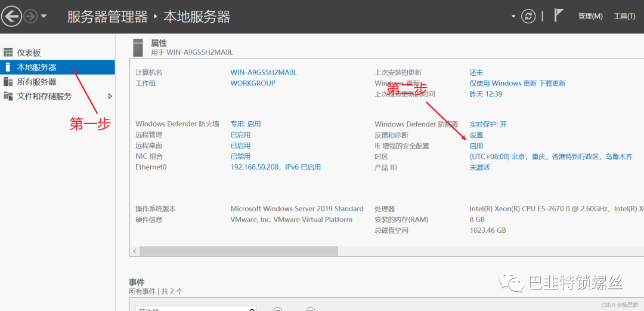Click 启用 next to IE 增强的安全配置

coord(476,146)
